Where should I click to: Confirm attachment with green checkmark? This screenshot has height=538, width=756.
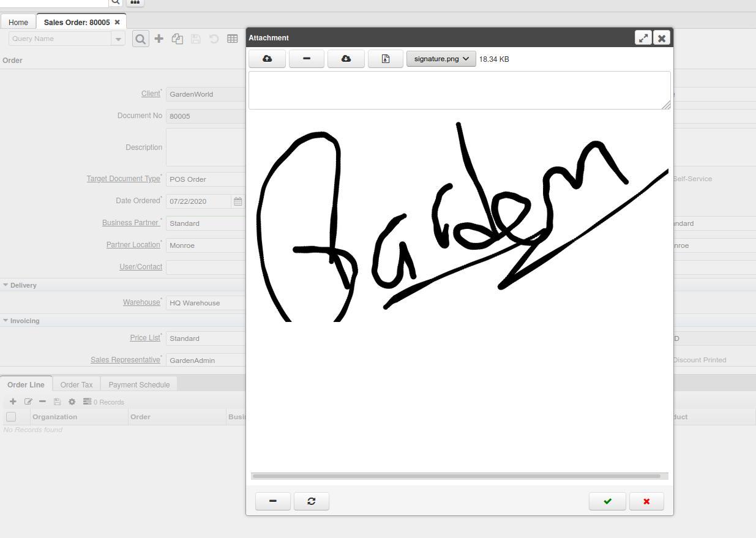pyautogui.click(x=607, y=501)
